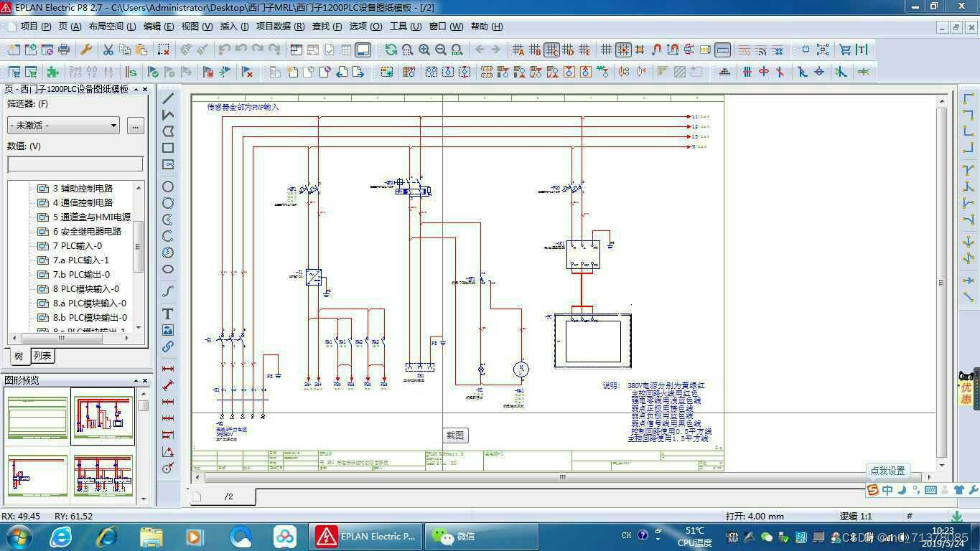Viewport: 980px width, 551px height.
Task: Open EPLAN Electric P8 taskbar button
Action: coord(365,536)
